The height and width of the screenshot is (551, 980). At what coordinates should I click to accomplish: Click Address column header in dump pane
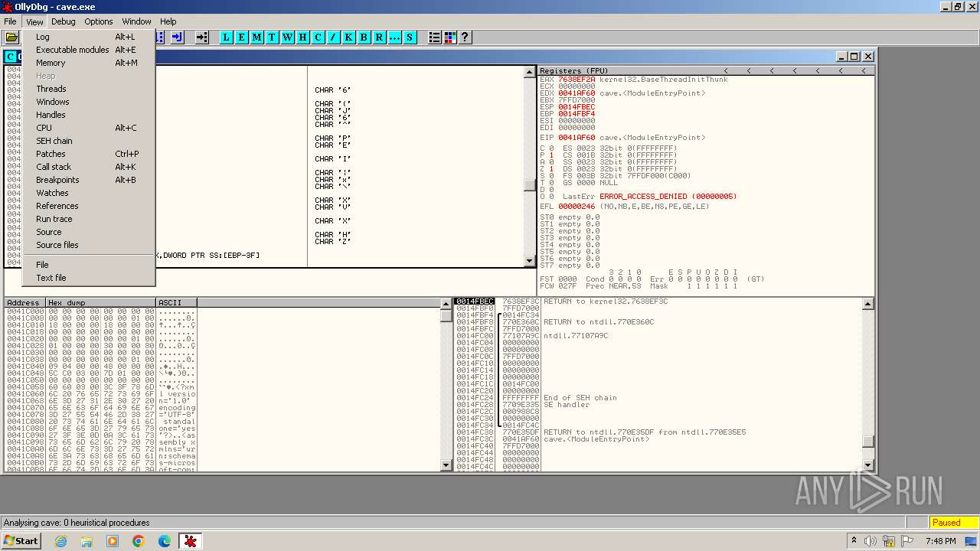[24, 303]
